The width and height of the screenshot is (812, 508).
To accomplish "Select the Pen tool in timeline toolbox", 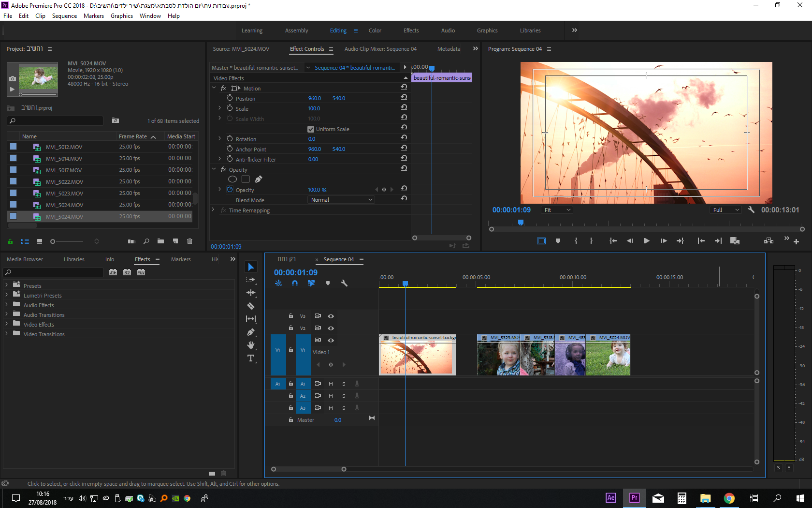I will (251, 332).
